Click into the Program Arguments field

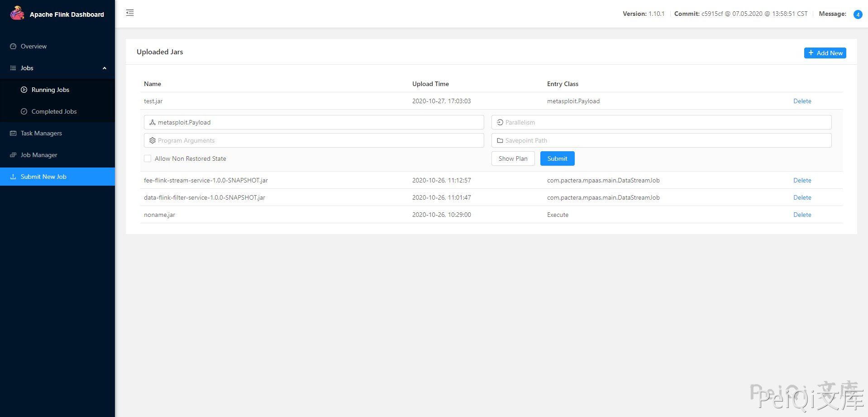point(317,140)
